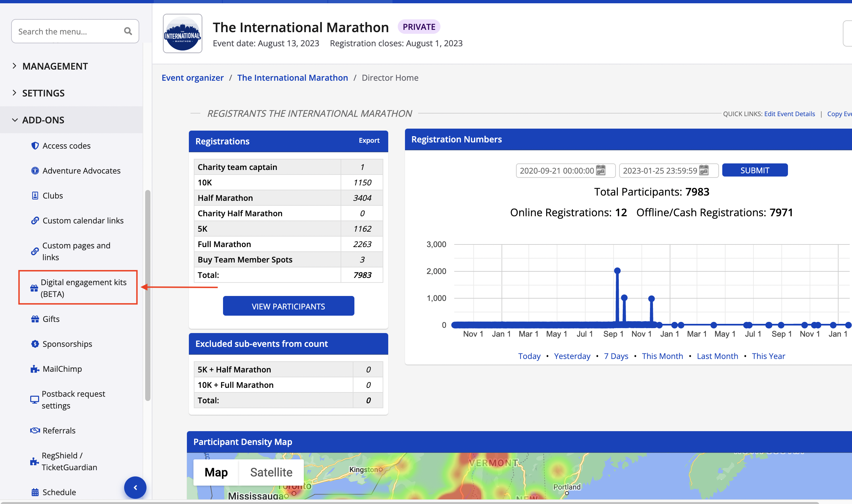
Task: Collapse the sidebar with round arrow button
Action: 135,488
